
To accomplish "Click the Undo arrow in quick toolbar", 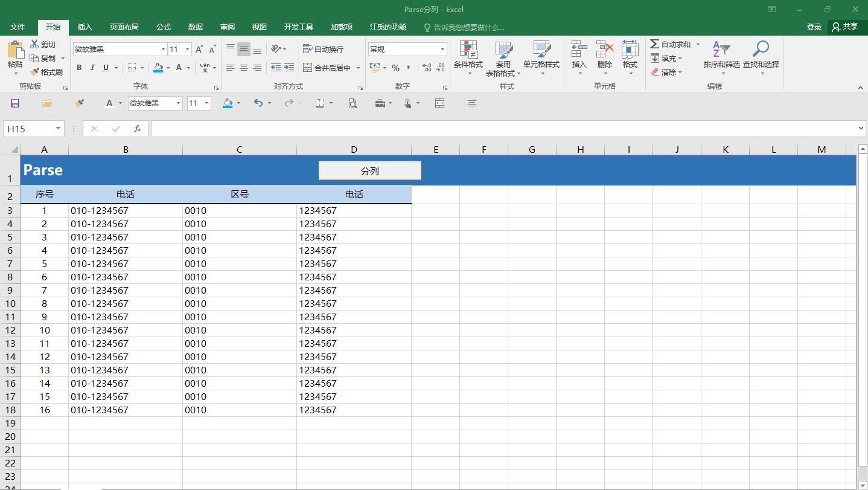I will [x=258, y=103].
